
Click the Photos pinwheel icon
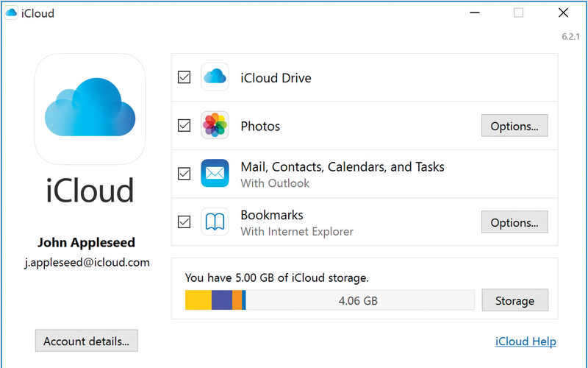(215, 126)
